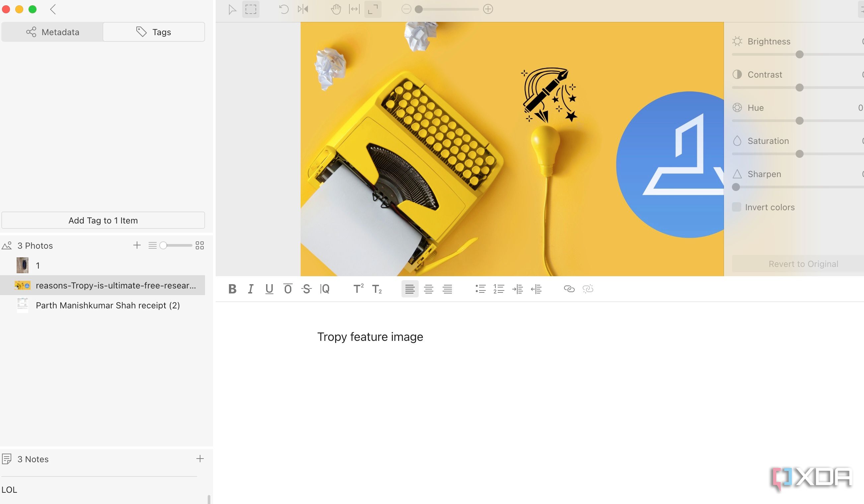Right-align the note text
This screenshot has width=864, height=504.
[x=447, y=289]
